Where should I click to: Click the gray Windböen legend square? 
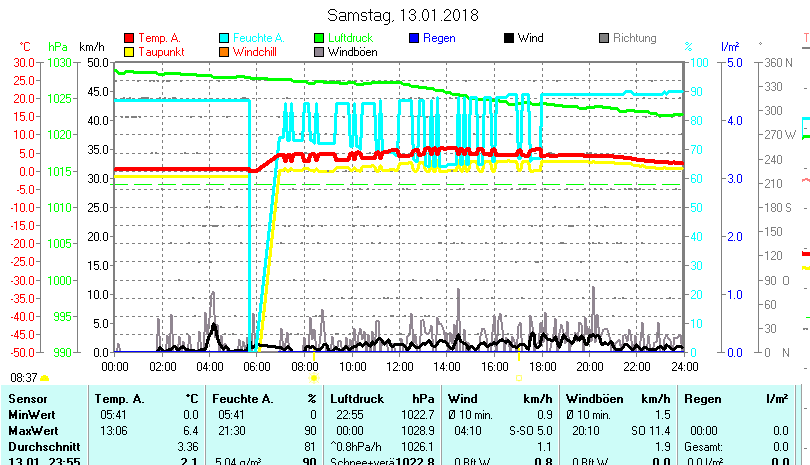tap(319, 51)
